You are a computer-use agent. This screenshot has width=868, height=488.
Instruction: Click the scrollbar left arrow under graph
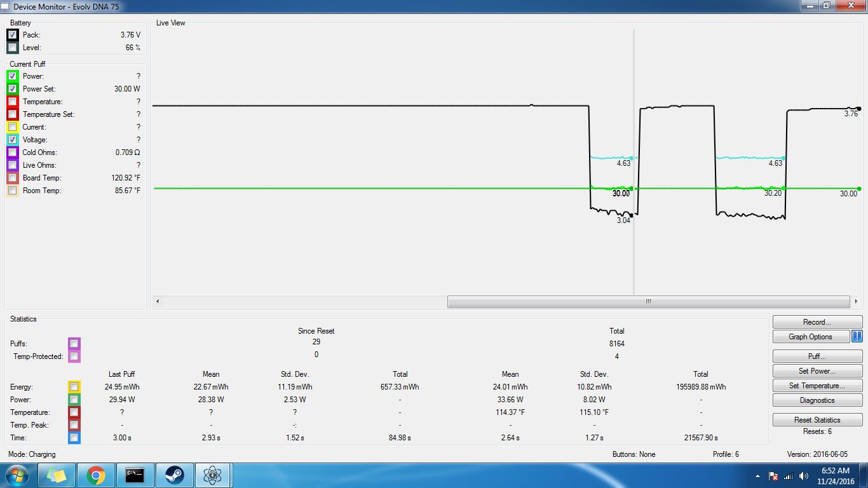coord(158,302)
